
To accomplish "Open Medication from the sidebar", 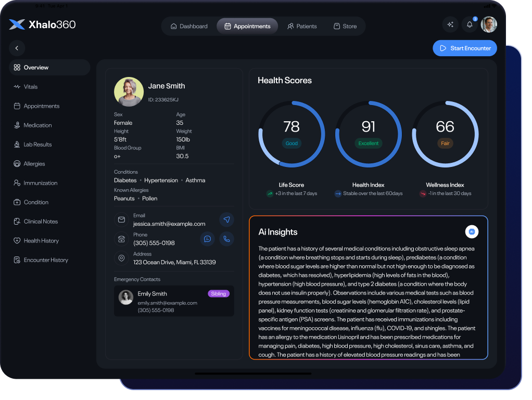I will pos(37,125).
